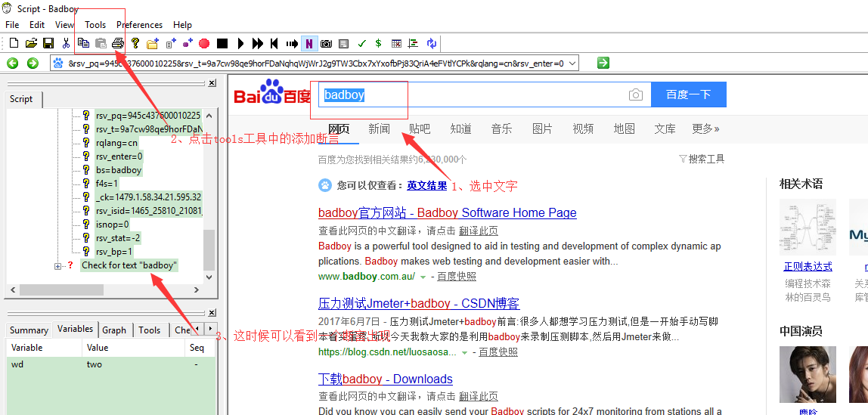The height and width of the screenshot is (415, 868).
Task: Select the rqlang=cn parameter in the tree
Action: coord(116,143)
